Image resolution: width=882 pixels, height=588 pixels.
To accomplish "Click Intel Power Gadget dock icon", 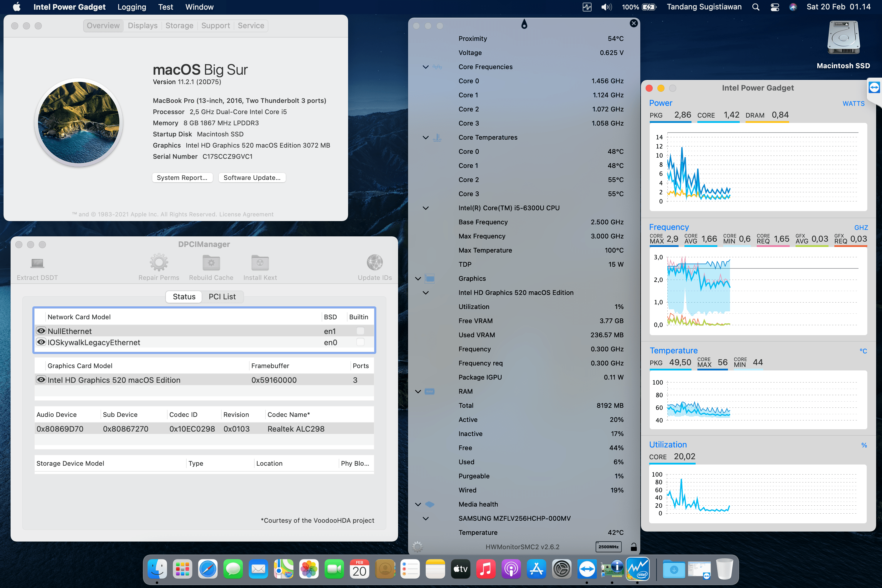I will (637, 569).
